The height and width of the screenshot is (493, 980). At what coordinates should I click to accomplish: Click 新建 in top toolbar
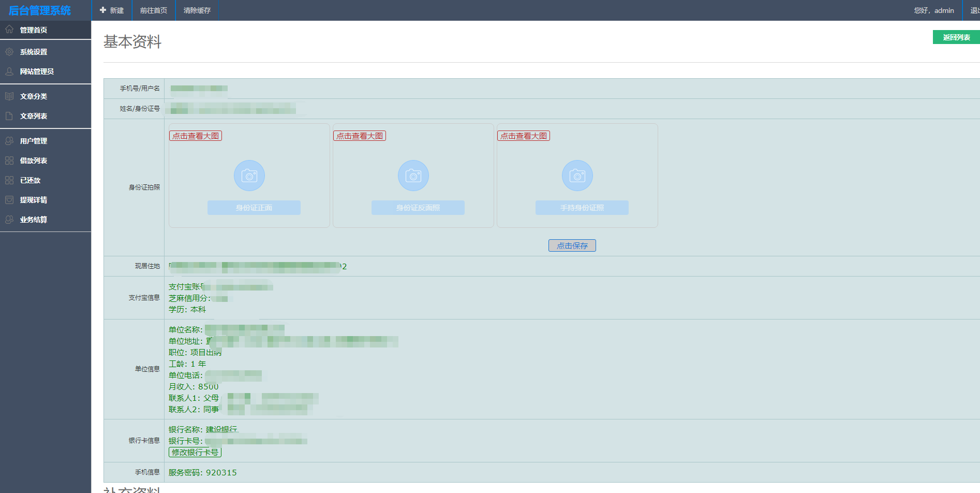tap(112, 10)
